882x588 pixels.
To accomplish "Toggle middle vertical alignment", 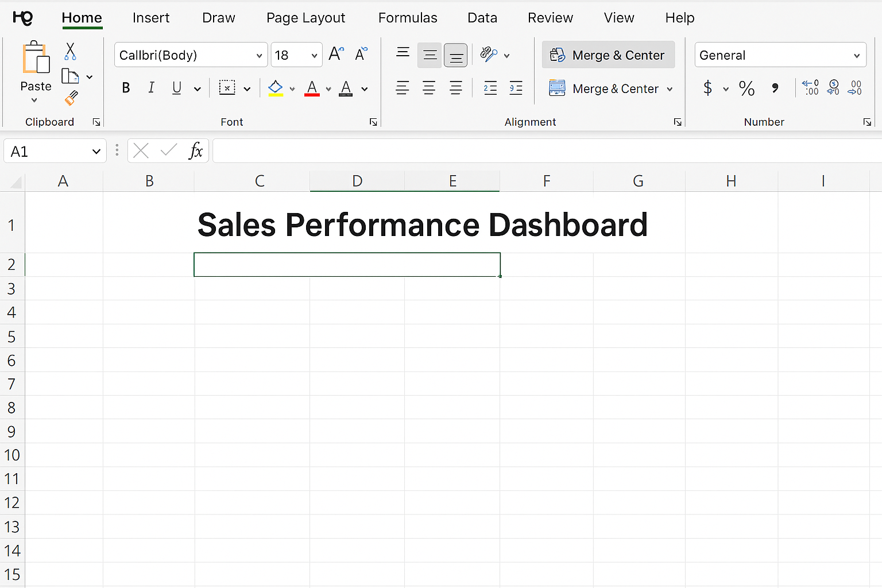I will point(430,55).
